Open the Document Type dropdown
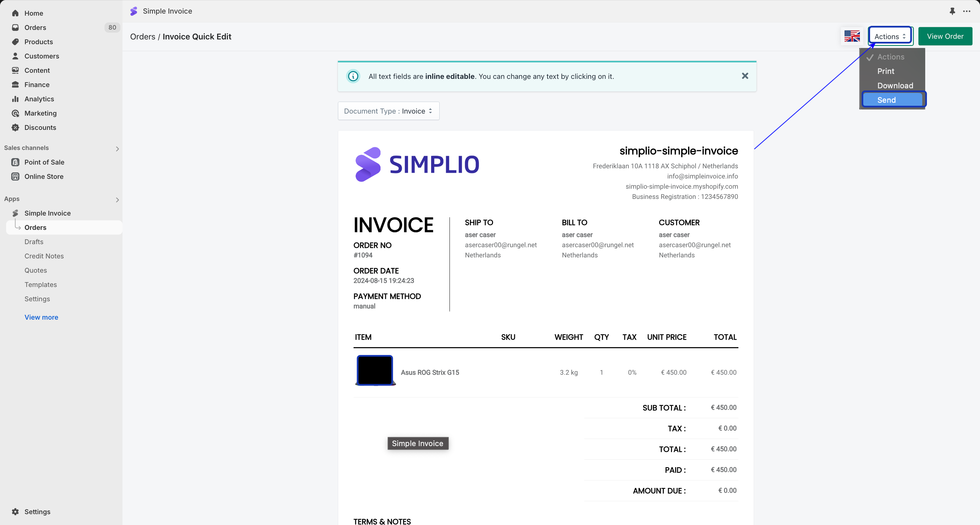 388,111
